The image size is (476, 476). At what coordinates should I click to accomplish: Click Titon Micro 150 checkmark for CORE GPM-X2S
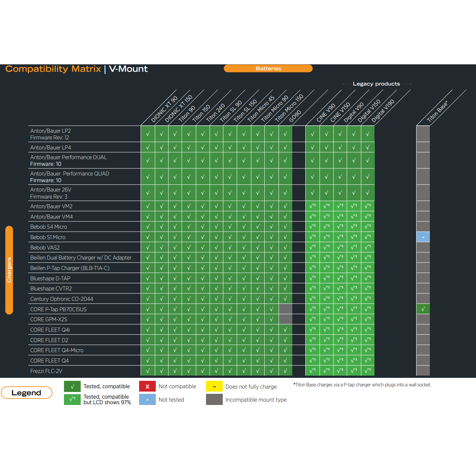(271, 319)
